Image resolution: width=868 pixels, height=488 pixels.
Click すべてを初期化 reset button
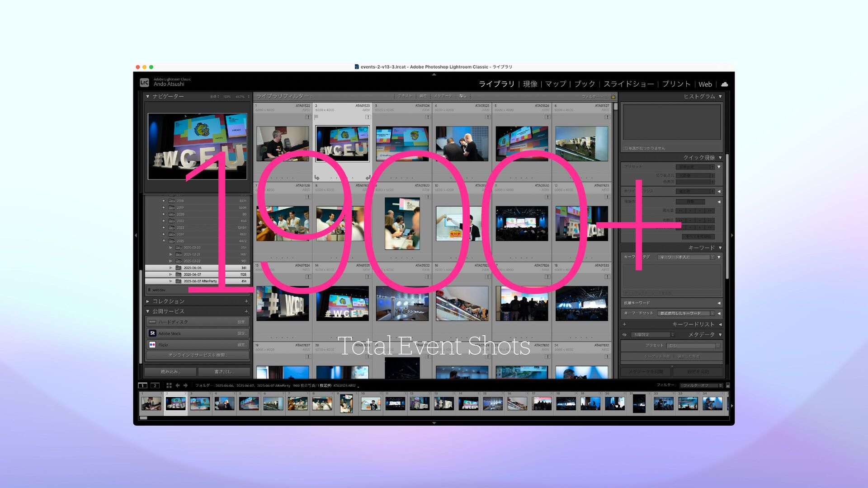coord(698,236)
